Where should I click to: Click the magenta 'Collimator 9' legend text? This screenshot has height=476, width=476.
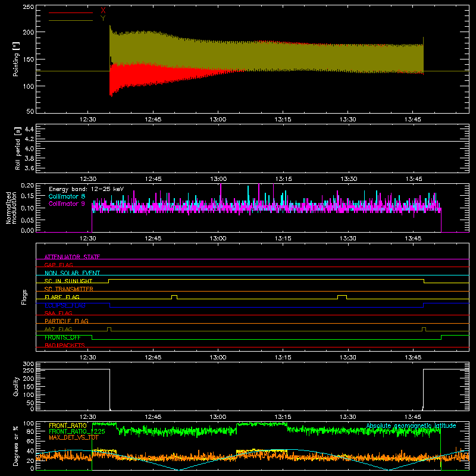pyautogui.click(x=67, y=203)
